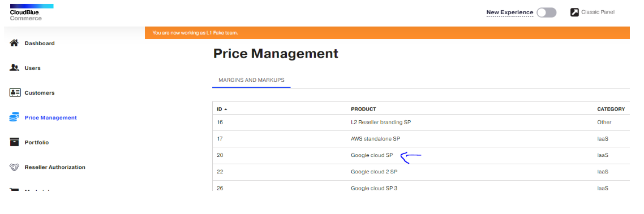
Task: Click the New Experience label
Action: (510, 12)
